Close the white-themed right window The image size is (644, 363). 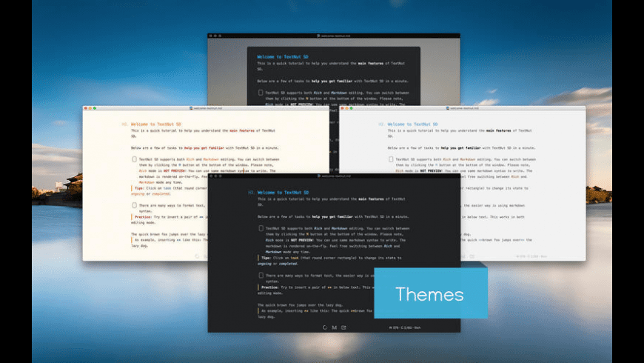click(x=342, y=108)
